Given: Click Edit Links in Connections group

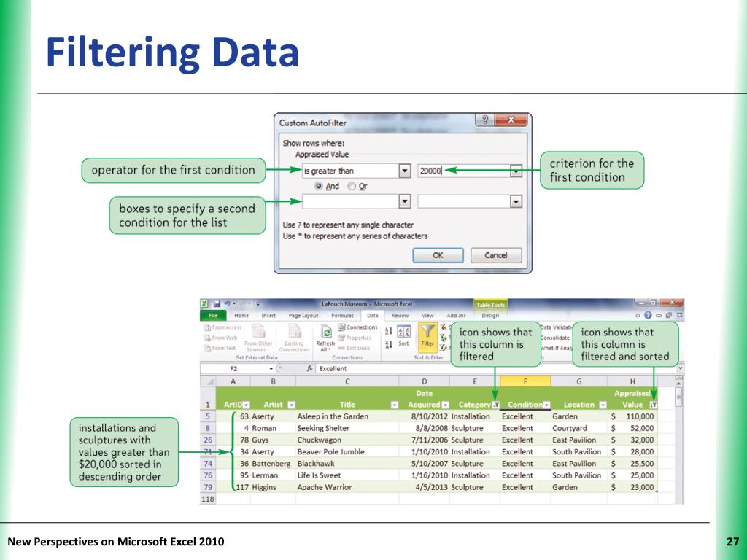Looking at the screenshot, I should click(x=354, y=348).
